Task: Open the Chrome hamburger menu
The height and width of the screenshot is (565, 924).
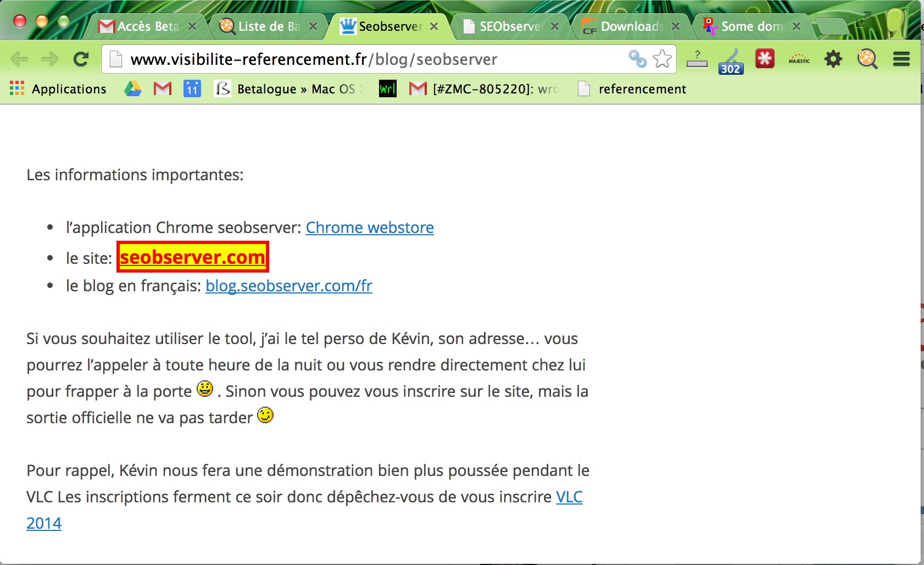Action: point(901,59)
